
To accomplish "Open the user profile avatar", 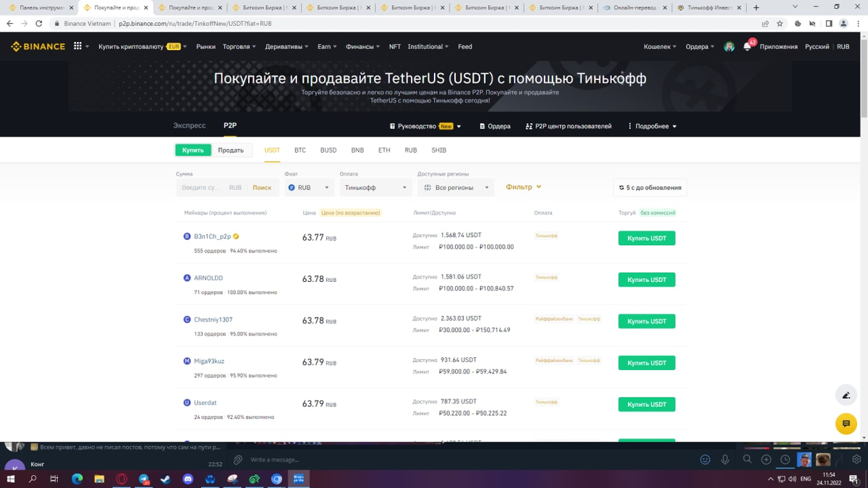I will click(729, 46).
